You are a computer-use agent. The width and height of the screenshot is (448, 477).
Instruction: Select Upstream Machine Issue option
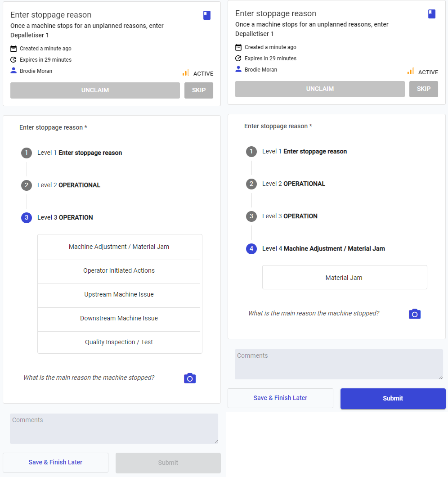pos(119,294)
